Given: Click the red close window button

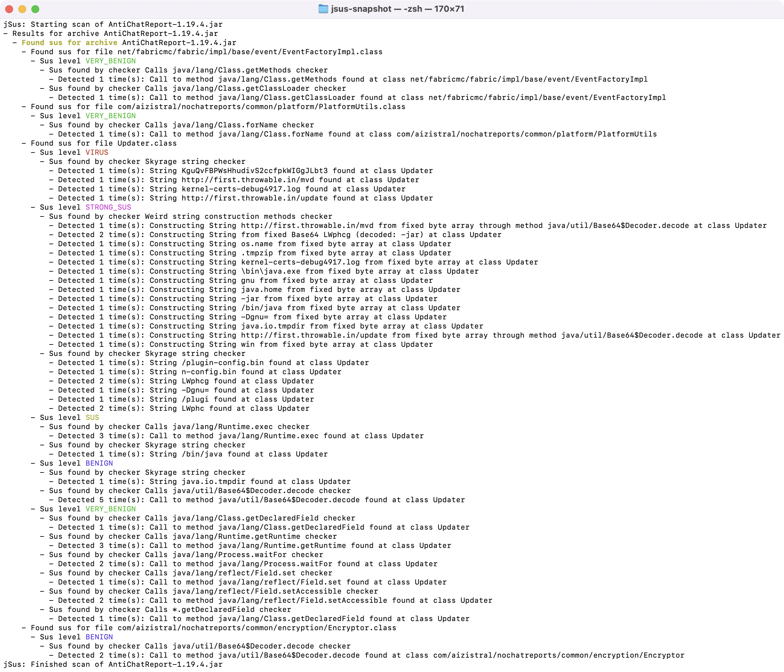Looking at the screenshot, I should (9, 9).
